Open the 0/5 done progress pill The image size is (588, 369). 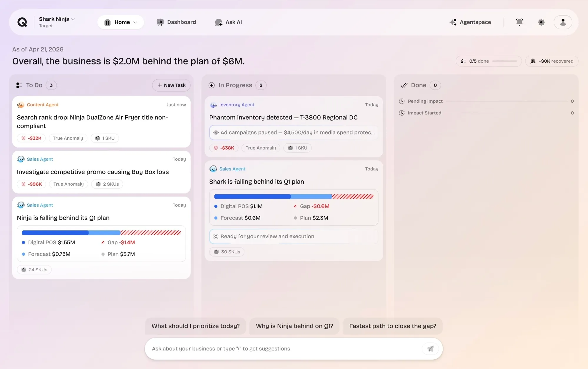pyautogui.click(x=489, y=61)
